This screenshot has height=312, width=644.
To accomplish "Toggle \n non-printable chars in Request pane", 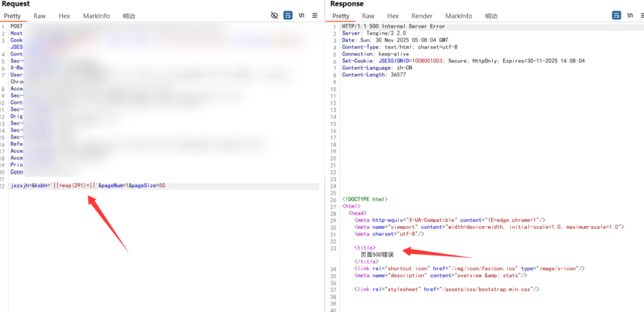I will pos(302,16).
